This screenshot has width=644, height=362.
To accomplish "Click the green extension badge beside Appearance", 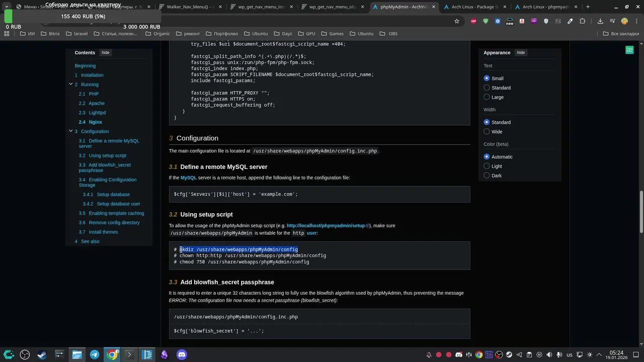I will (629, 50).
